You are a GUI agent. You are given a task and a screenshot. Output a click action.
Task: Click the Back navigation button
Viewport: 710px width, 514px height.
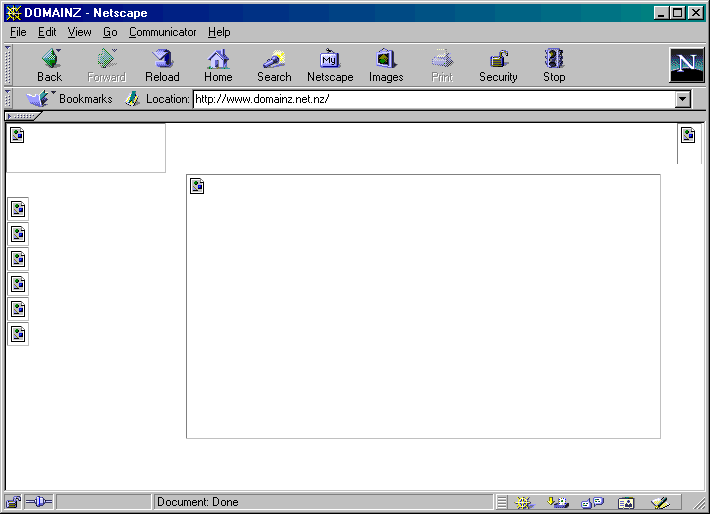pyautogui.click(x=49, y=65)
